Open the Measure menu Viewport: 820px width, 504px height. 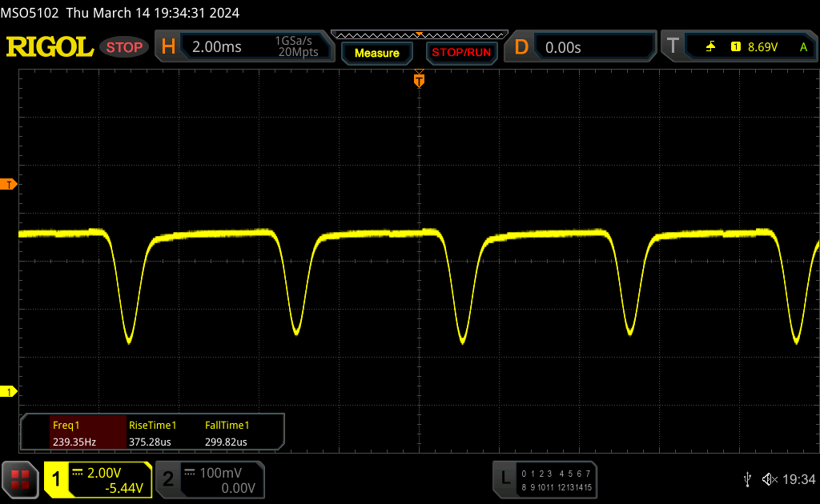tap(376, 53)
